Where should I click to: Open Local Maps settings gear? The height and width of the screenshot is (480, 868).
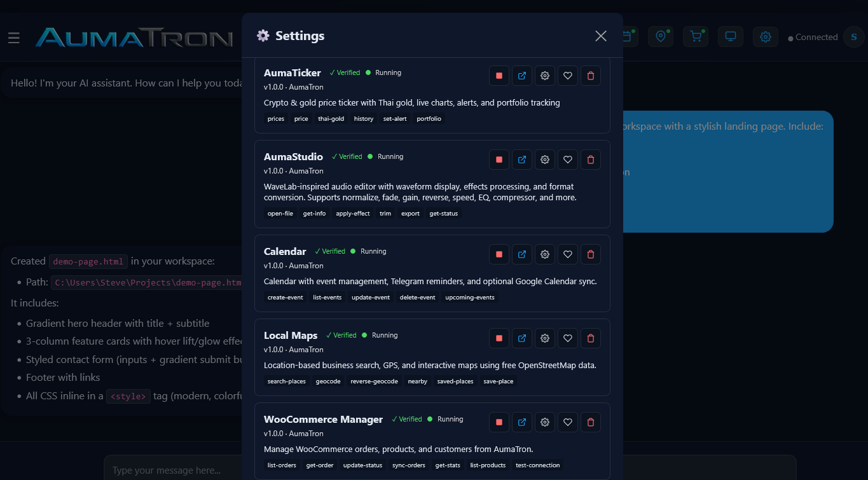tap(545, 338)
